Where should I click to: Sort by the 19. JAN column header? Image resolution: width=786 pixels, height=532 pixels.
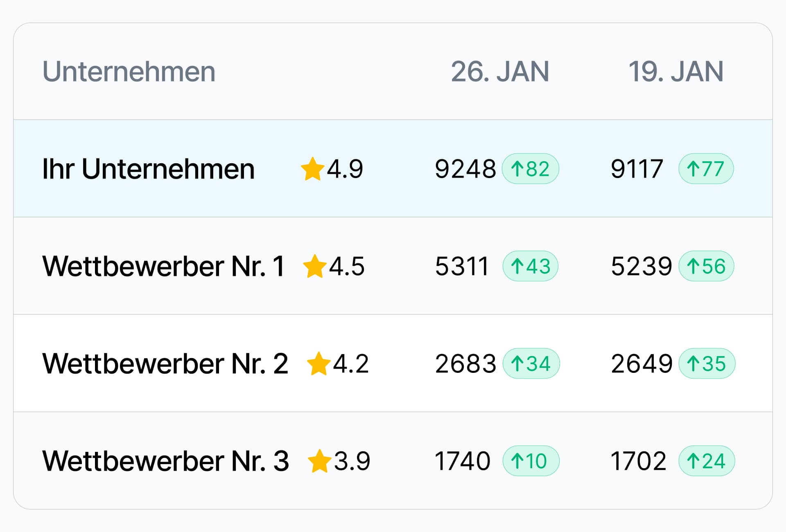point(676,72)
